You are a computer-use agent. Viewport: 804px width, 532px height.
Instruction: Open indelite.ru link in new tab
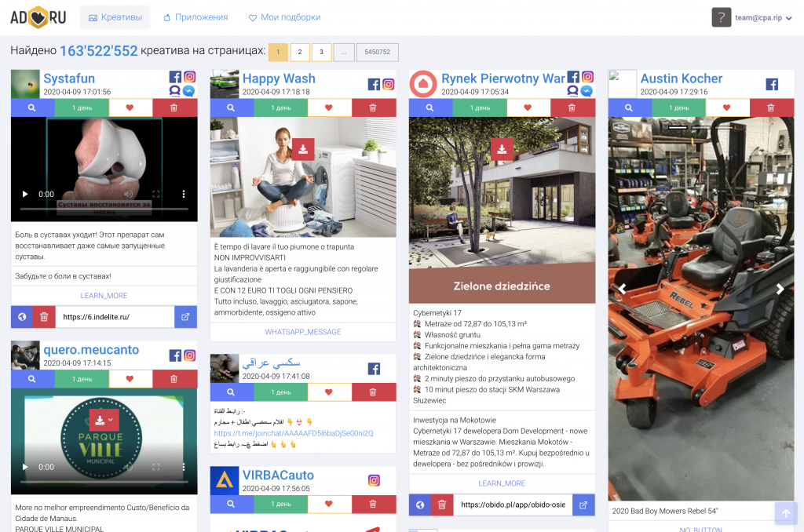click(x=185, y=317)
